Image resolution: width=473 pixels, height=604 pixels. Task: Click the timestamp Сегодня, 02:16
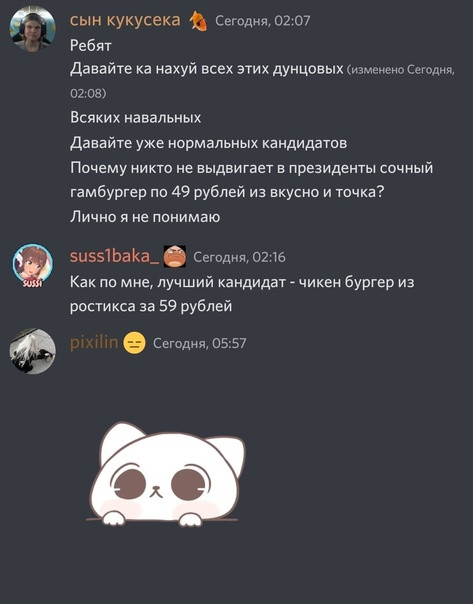click(x=239, y=257)
